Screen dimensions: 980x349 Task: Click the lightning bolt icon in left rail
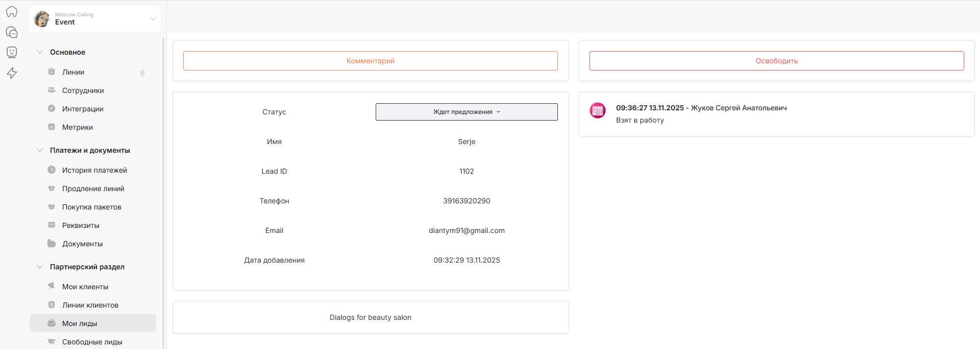(12, 73)
